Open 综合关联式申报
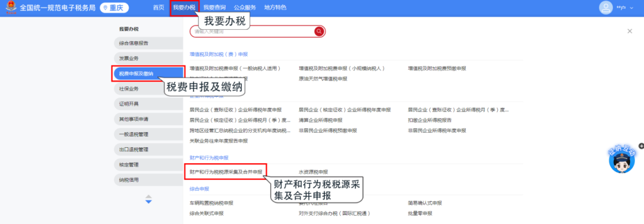This screenshot has width=644, height=224. [x=206, y=213]
